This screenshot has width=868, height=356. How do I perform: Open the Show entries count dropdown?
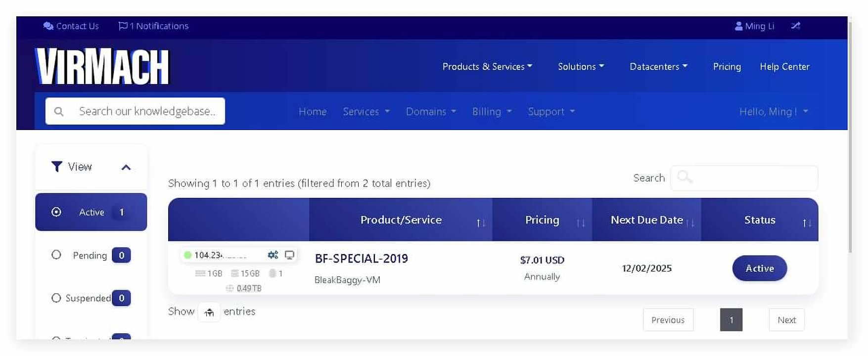point(209,312)
